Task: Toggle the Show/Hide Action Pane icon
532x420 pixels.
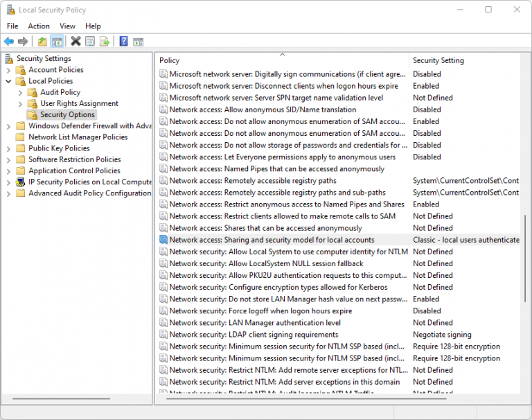Action: pyautogui.click(x=138, y=42)
